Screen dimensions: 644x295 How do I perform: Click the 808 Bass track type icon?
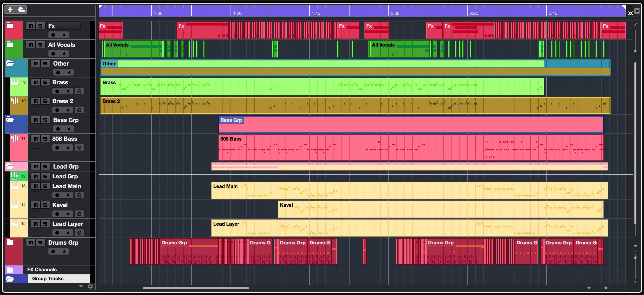[15, 138]
